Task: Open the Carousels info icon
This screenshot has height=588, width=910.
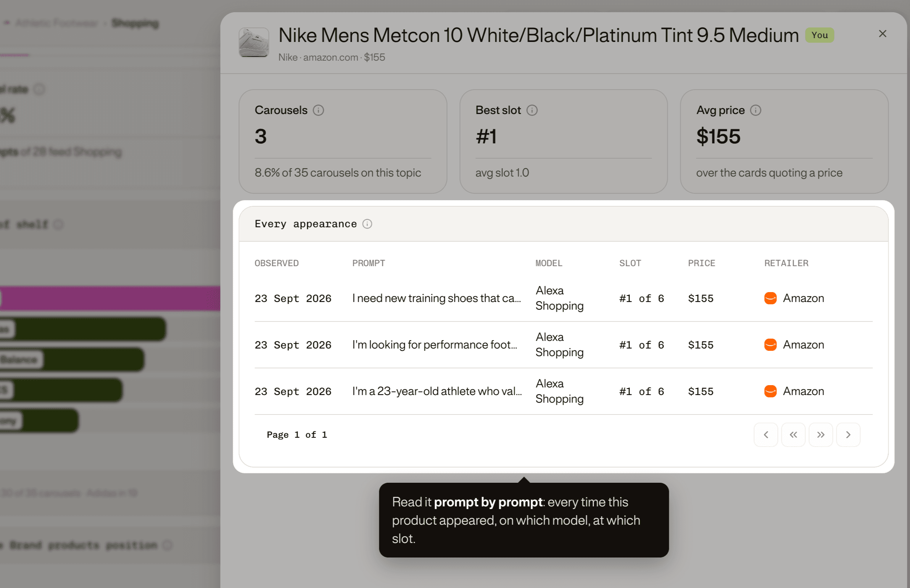Action: coord(318,110)
